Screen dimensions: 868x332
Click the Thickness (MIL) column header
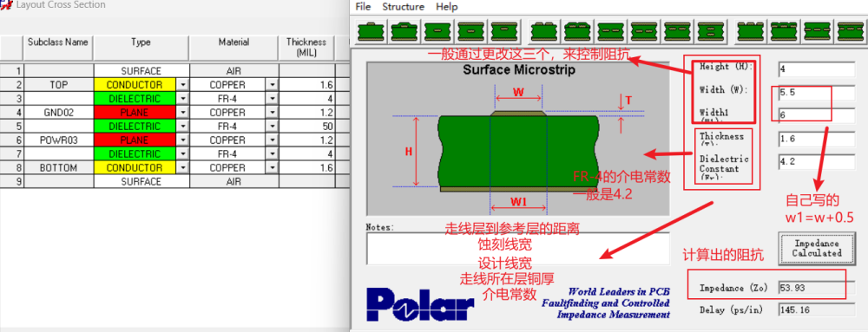pyautogui.click(x=306, y=49)
